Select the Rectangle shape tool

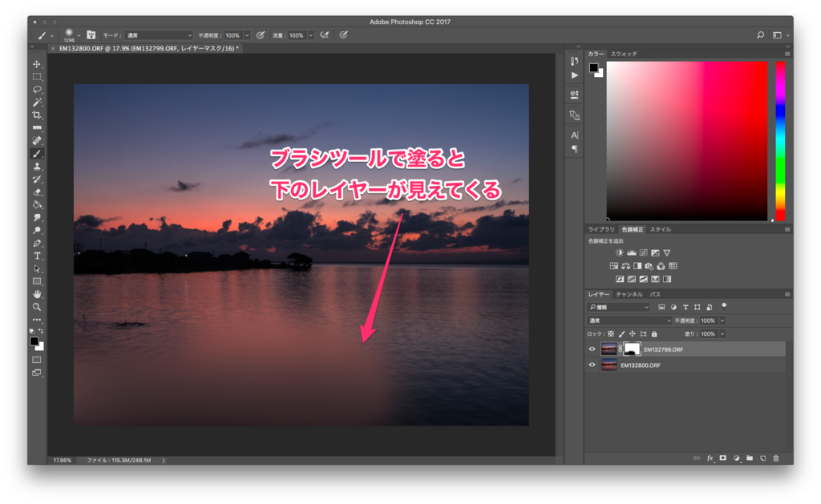coord(37,281)
